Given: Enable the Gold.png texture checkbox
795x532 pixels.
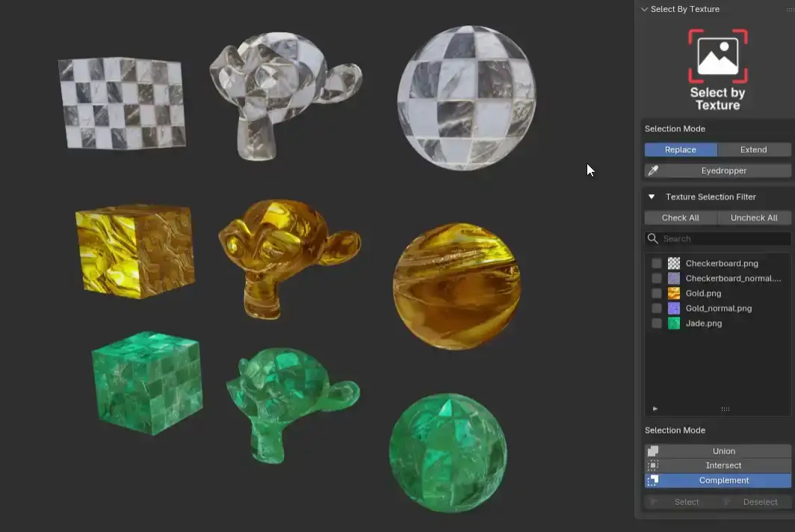Looking at the screenshot, I should tap(657, 293).
